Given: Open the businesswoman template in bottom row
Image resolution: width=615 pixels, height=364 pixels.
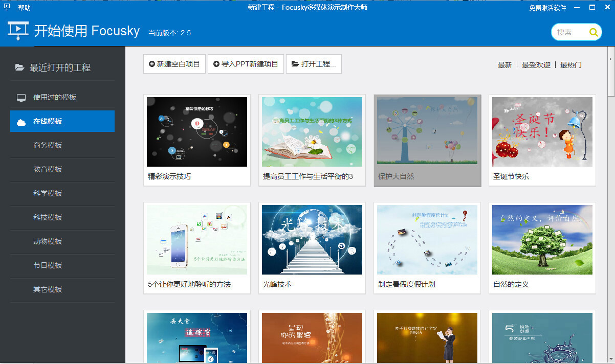Looking at the screenshot, I should pyautogui.click(x=427, y=337).
